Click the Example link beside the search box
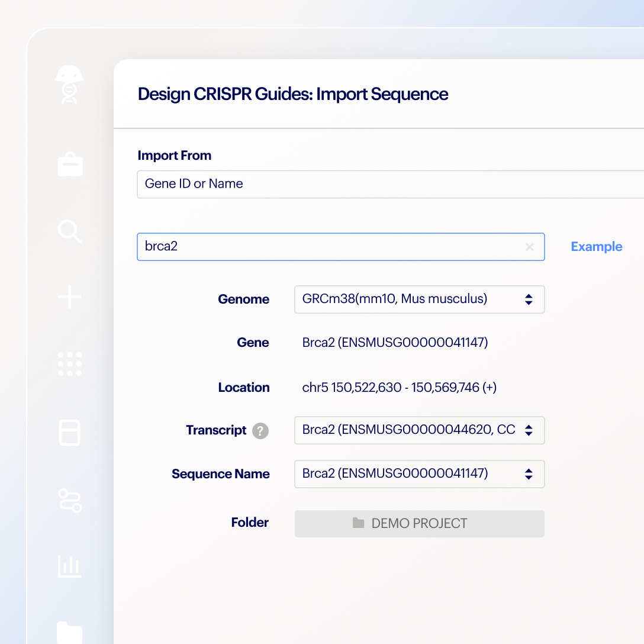 coord(596,246)
